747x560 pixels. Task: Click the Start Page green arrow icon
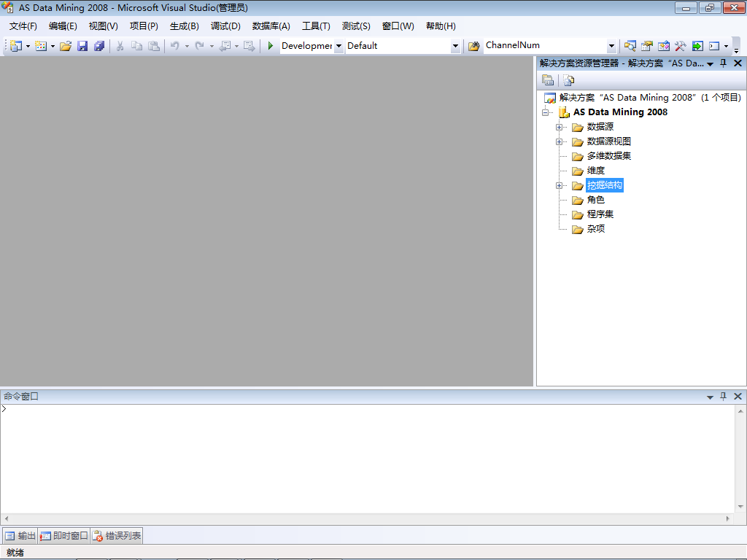(x=697, y=46)
